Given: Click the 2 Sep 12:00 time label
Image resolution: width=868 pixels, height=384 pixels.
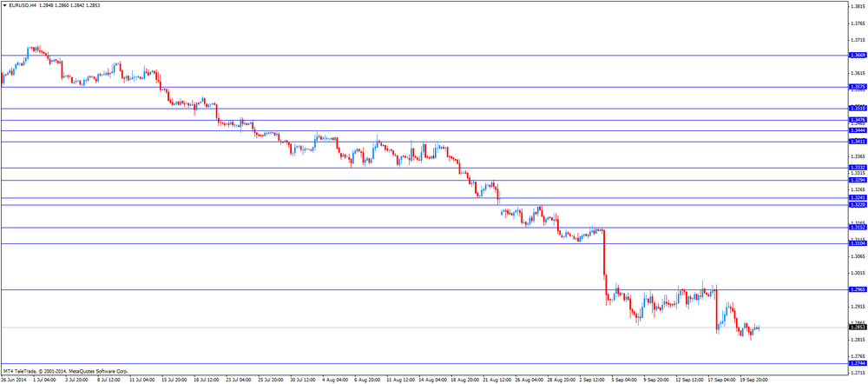Looking at the screenshot, I should (x=592, y=381).
